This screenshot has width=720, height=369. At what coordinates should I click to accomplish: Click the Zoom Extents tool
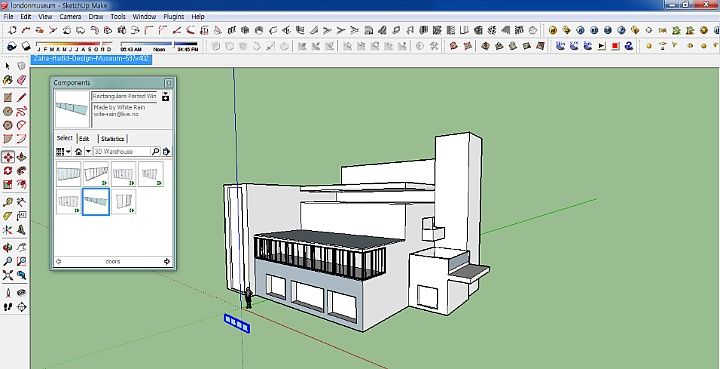tap(7, 275)
